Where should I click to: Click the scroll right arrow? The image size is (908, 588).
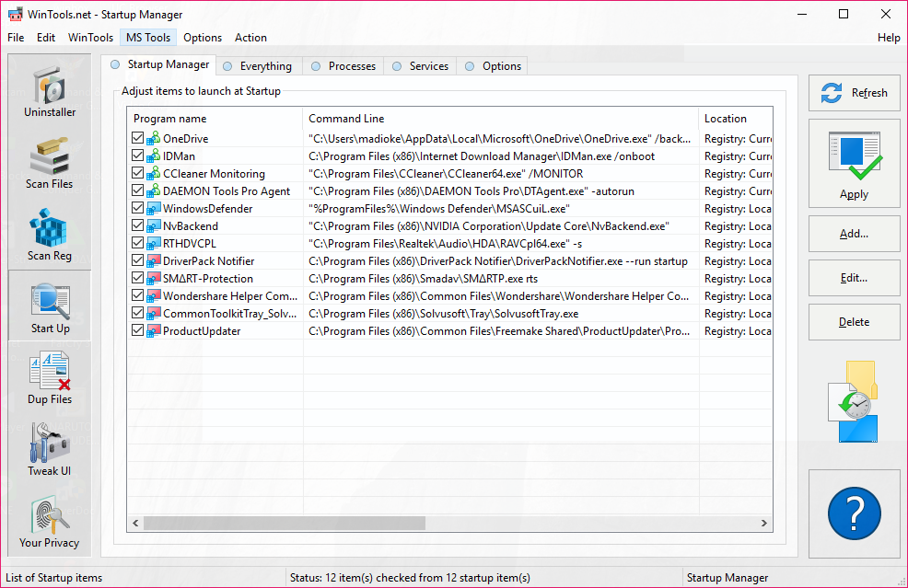[x=763, y=524]
